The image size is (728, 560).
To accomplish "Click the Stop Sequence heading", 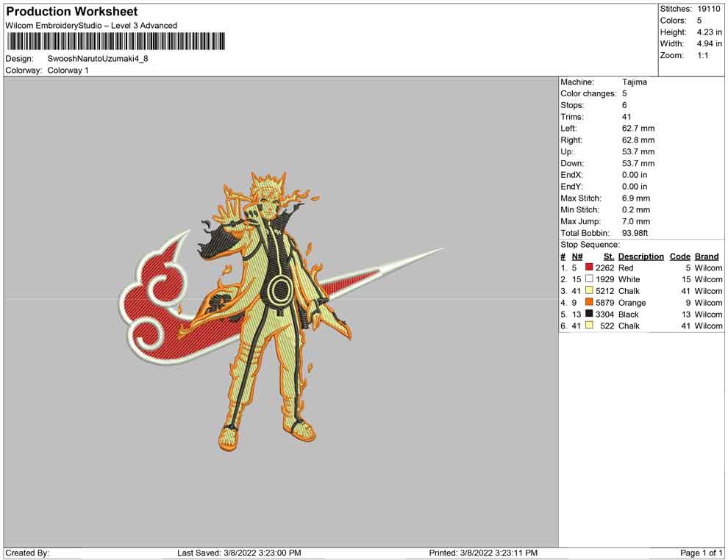I will pyautogui.click(x=590, y=245).
